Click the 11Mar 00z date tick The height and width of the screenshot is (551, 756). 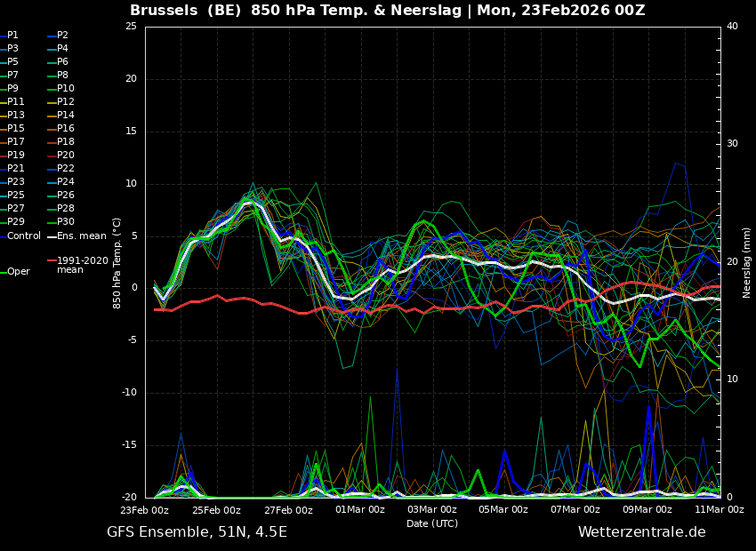pyautogui.click(x=719, y=509)
